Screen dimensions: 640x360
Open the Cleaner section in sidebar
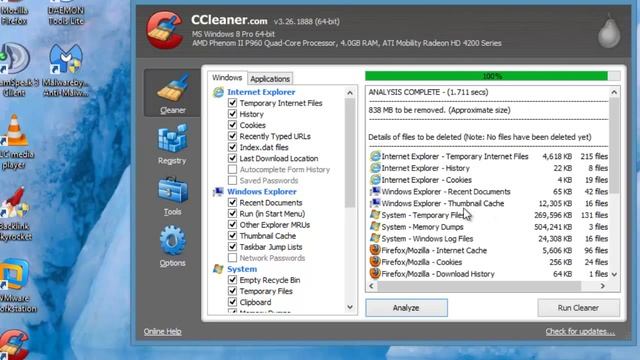click(172, 93)
